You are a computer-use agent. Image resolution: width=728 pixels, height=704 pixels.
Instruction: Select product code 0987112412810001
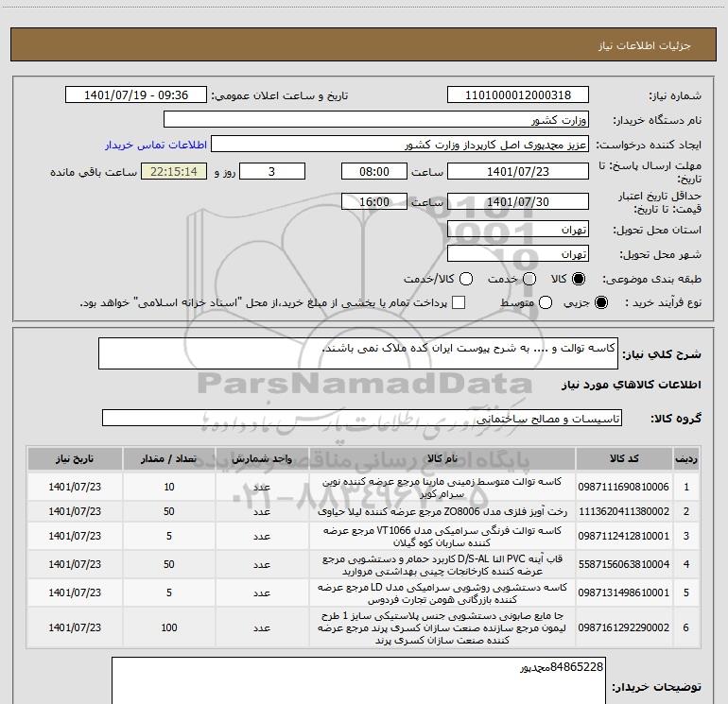point(624,536)
